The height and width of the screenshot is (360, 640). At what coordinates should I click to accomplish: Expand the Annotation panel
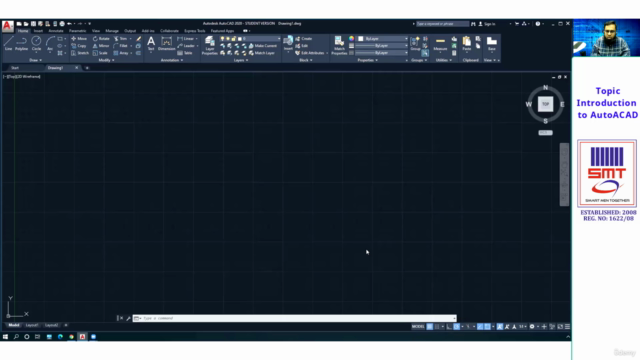[x=172, y=60]
